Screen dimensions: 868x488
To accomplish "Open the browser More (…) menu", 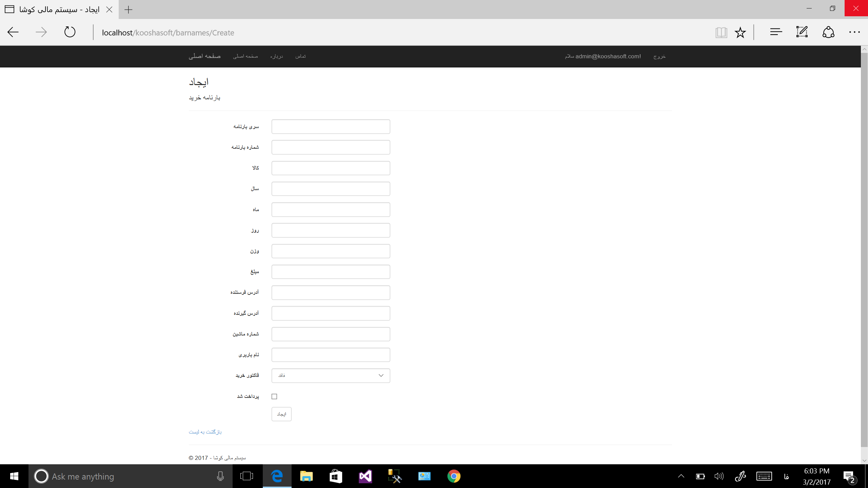I will 854,32.
